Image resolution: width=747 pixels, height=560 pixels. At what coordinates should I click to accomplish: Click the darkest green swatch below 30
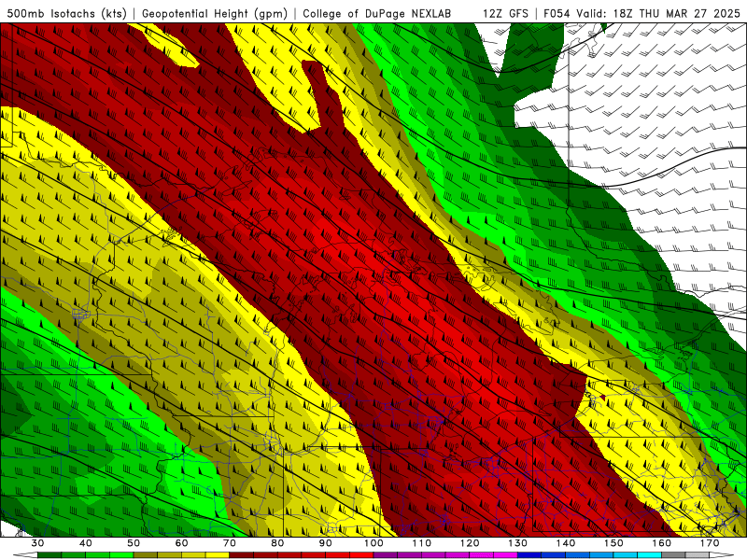tap(49, 555)
